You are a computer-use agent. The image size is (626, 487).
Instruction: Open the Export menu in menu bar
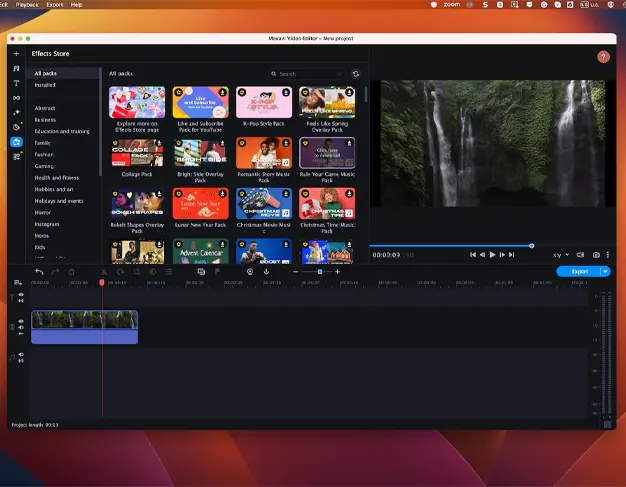tap(55, 5)
